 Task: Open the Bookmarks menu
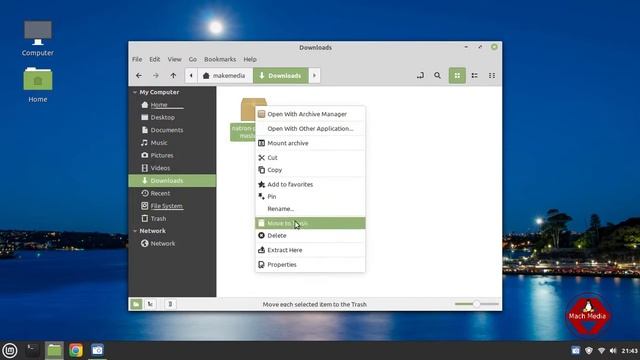coord(220,59)
